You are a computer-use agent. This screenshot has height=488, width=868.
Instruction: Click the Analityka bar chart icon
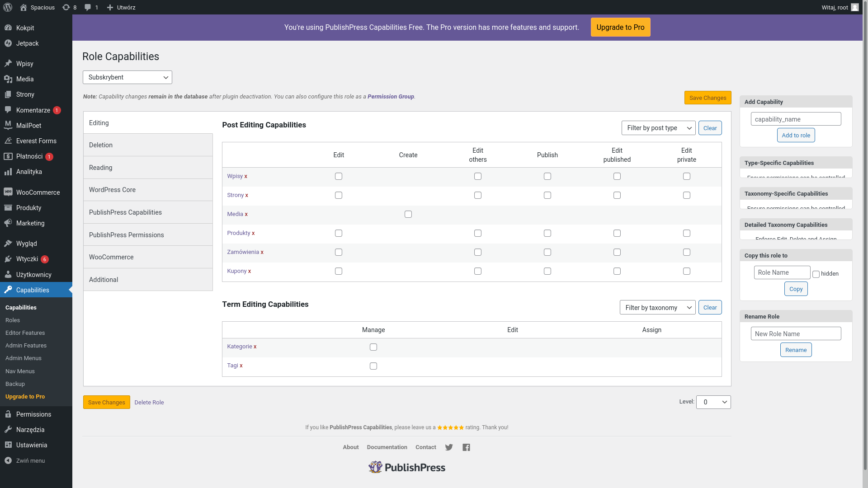(8, 172)
